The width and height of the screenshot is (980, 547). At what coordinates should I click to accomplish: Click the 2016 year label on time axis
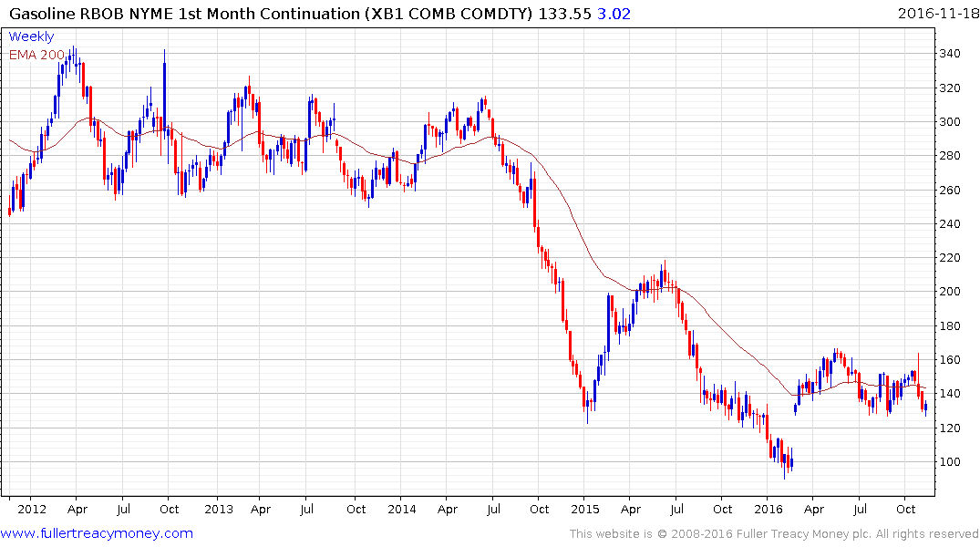[769, 509]
